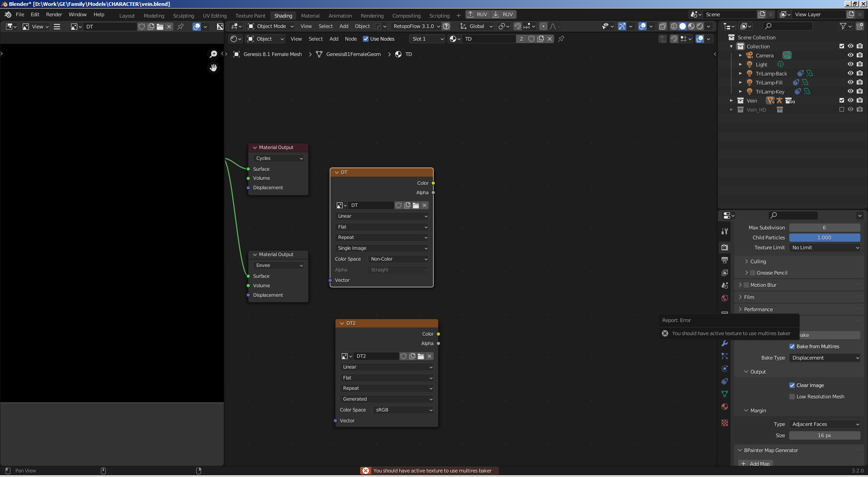
Task: Toggle X-ray view in viewport header
Action: tap(662, 26)
